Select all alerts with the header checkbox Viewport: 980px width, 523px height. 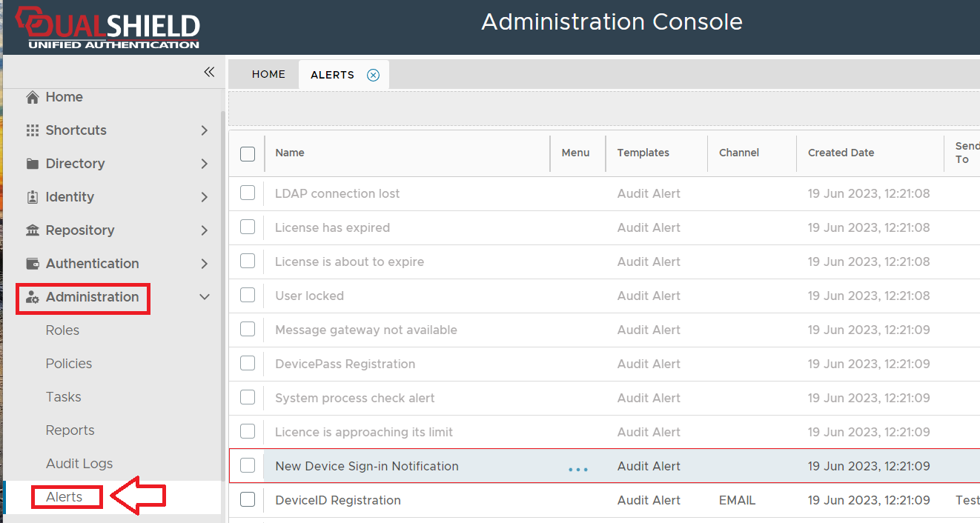[248, 153]
